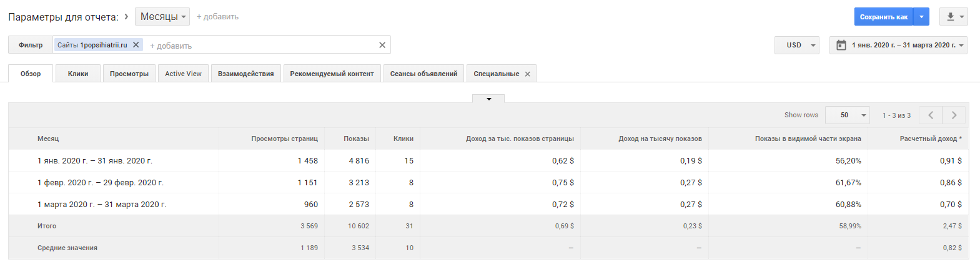Click the calendar icon in date range
Screen dimensions: 980x267
point(841,45)
